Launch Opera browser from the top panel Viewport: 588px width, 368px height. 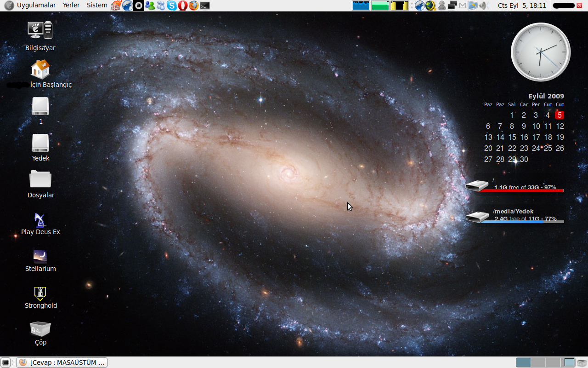[x=183, y=6]
